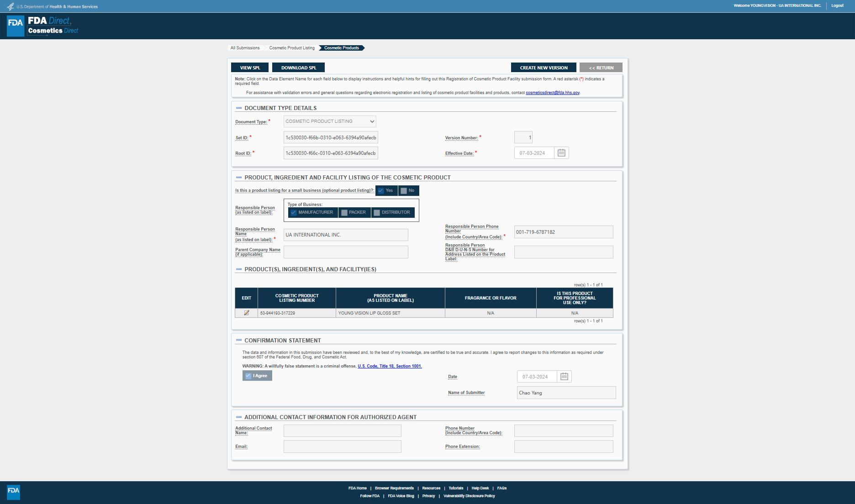The width and height of the screenshot is (855, 504).
Task: Click the Effective Date field label
Action: pos(459,153)
